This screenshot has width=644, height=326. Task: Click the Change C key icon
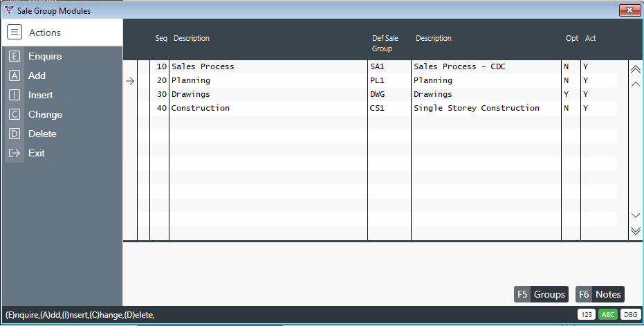(15, 114)
